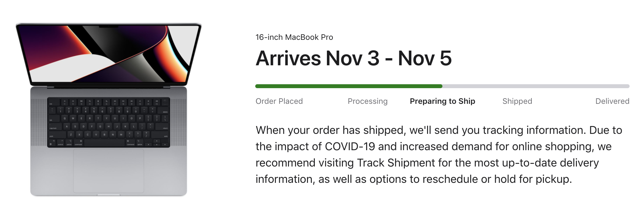
Task: Click the Arrives Nov 3 - Nov 5 heading
Action: [353, 58]
